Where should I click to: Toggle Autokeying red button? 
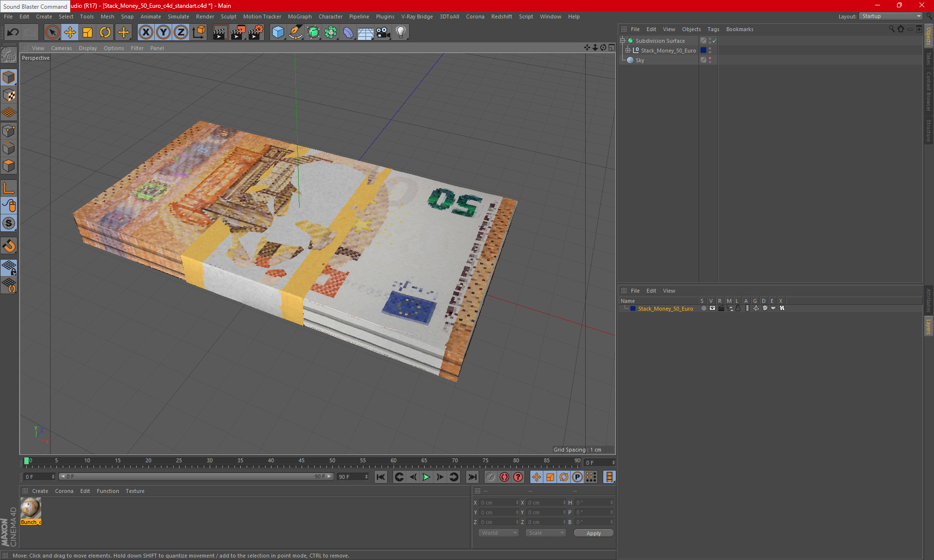504,477
